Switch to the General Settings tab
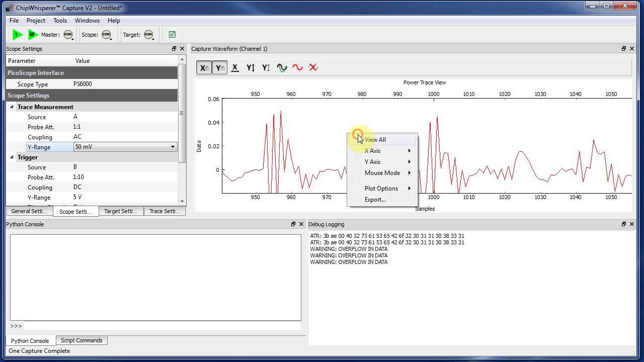This screenshot has width=644, height=362. [x=29, y=211]
